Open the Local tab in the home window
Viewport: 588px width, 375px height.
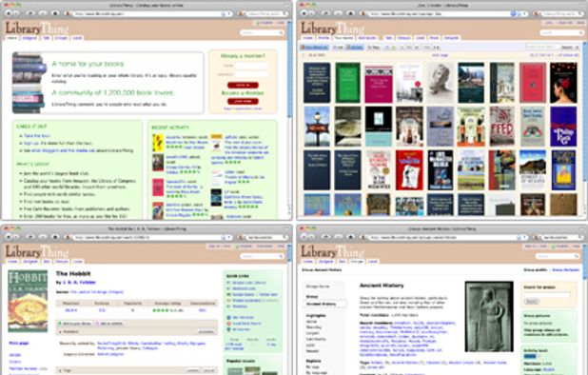77,38
